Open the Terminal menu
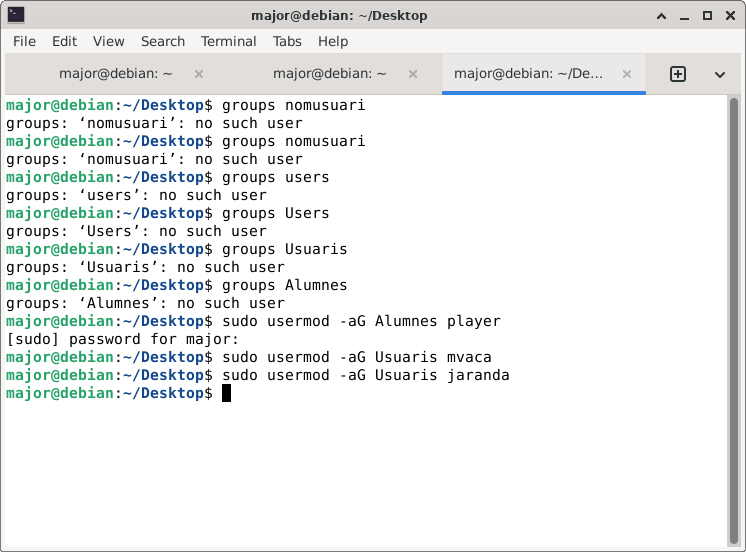This screenshot has width=746, height=552. pyautogui.click(x=229, y=41)
